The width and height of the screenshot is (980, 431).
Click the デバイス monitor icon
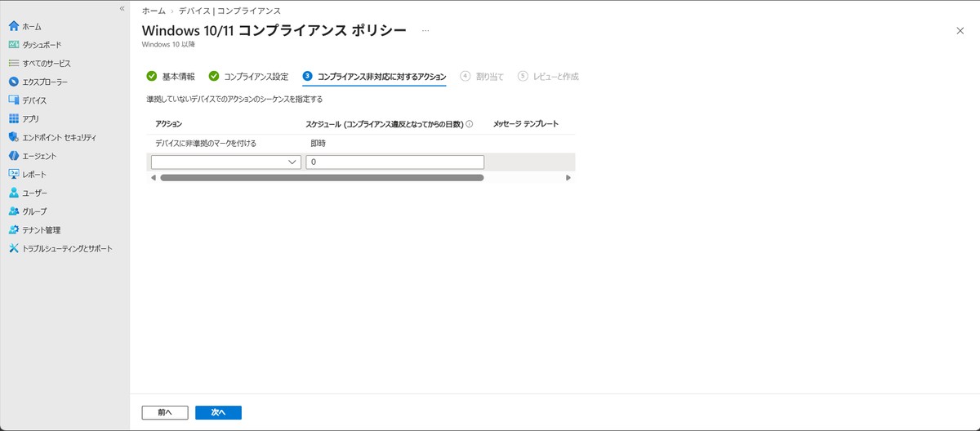(14, 100)
